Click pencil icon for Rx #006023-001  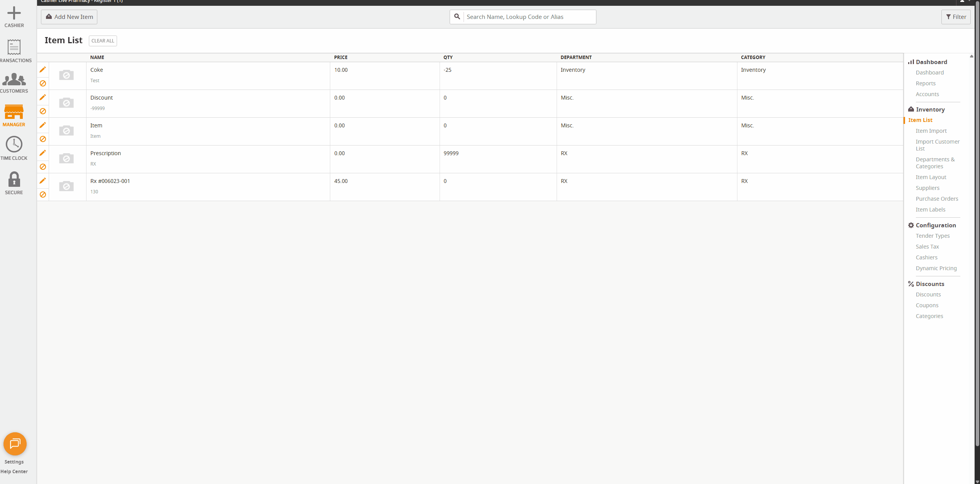[43, 181]
